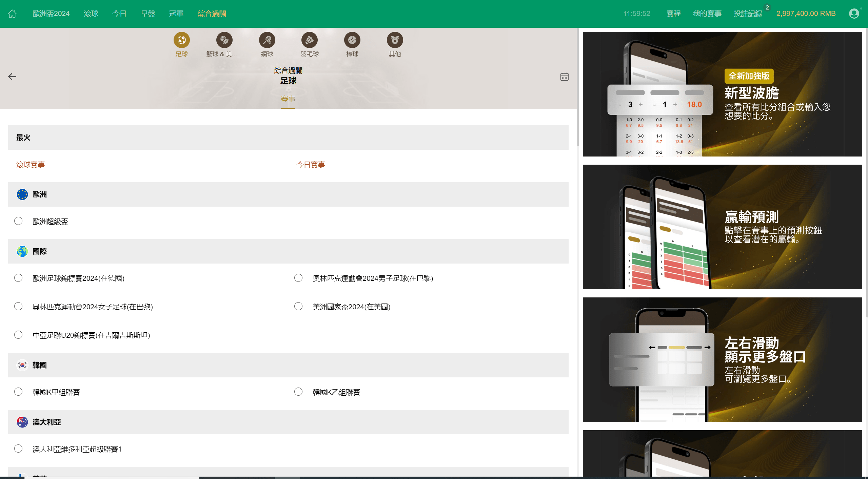The image size is (868, 479).
Task: Select the badminton 羽毛球 sport icon
Action: coord(309,40)
